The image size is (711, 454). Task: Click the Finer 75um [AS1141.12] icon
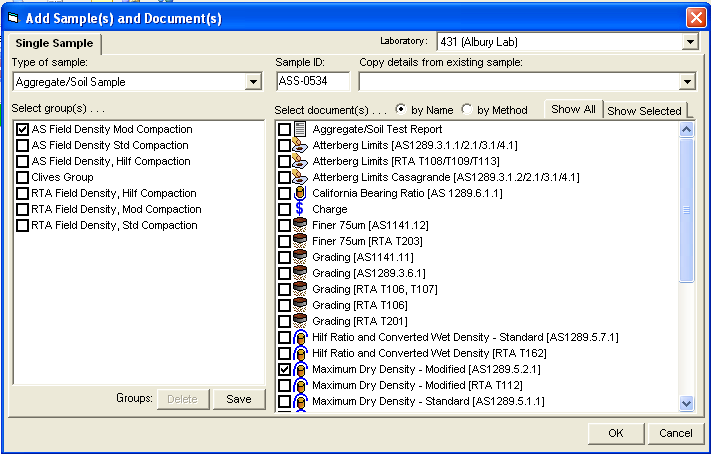tap(300, 225)
